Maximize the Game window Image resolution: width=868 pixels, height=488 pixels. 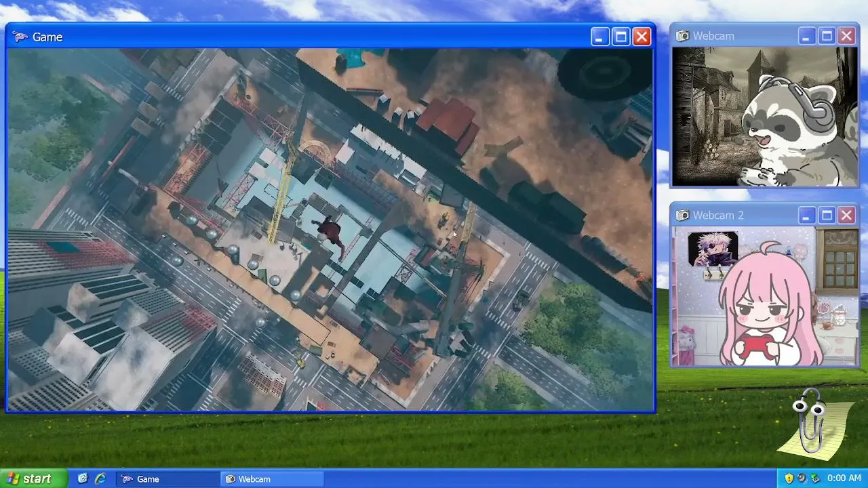620,37
